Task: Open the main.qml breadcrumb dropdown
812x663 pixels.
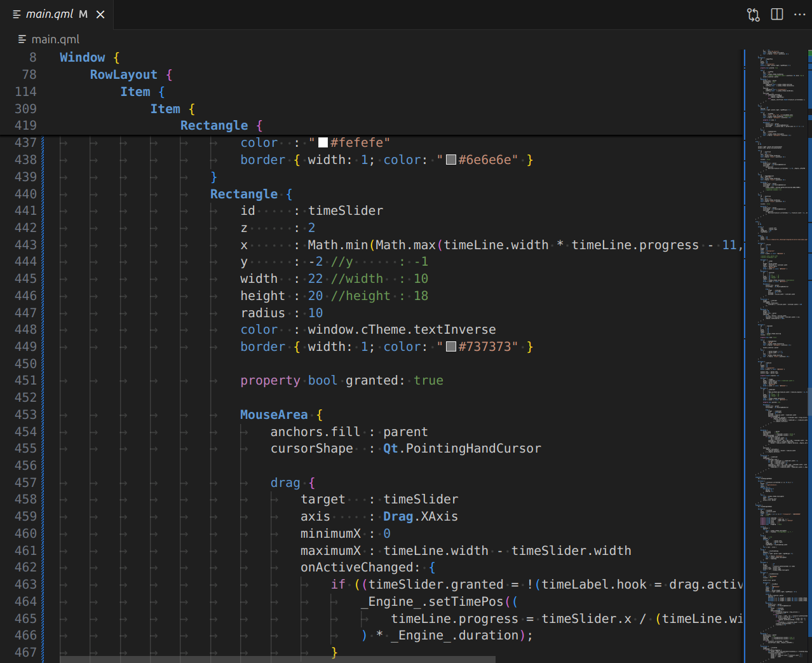Action: (55, 39)
